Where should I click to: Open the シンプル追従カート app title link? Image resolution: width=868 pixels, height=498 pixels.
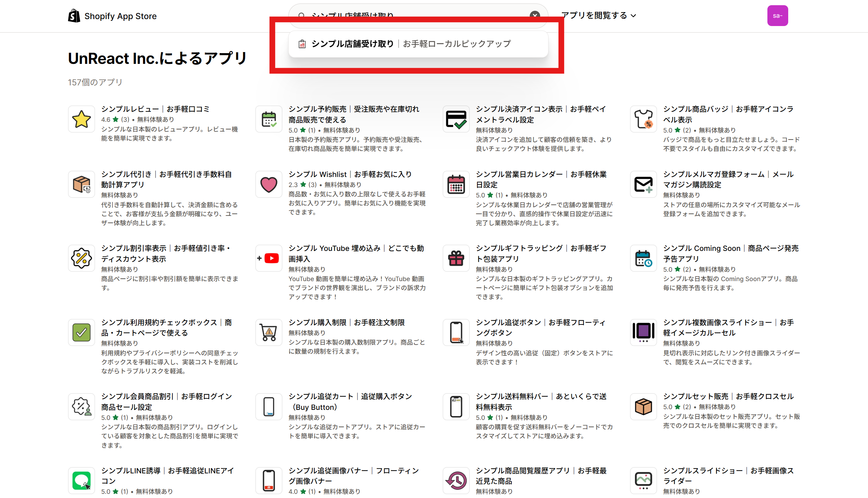[350, 402]
